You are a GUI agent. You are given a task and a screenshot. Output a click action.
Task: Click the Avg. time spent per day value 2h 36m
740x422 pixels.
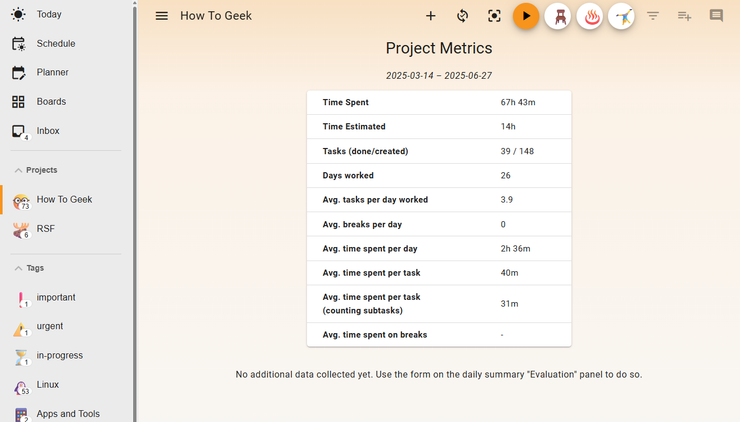[x=515, y=249]
